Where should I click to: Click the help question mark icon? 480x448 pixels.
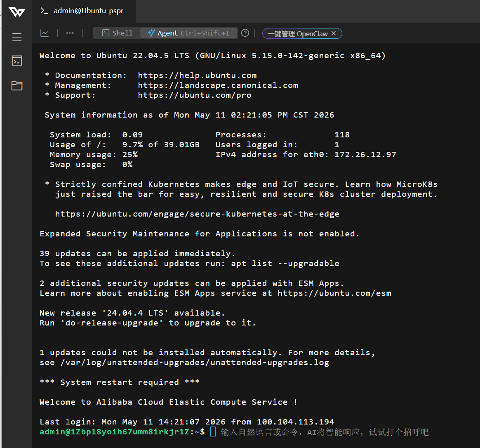point(245,33)
